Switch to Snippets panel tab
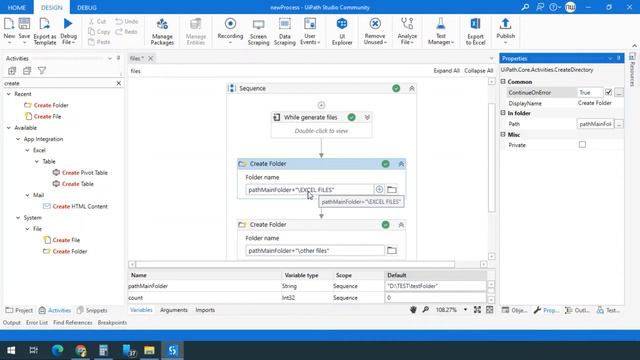 click(x=92, y=310)
